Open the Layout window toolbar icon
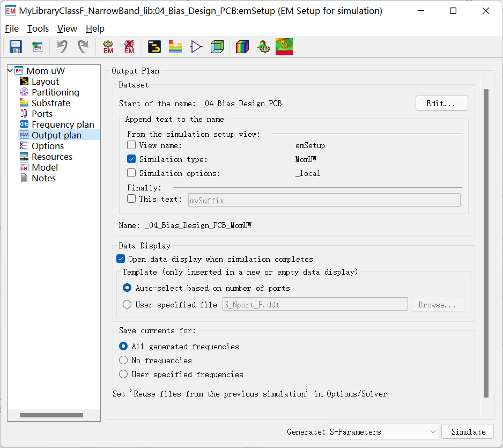 click(154, 47)
